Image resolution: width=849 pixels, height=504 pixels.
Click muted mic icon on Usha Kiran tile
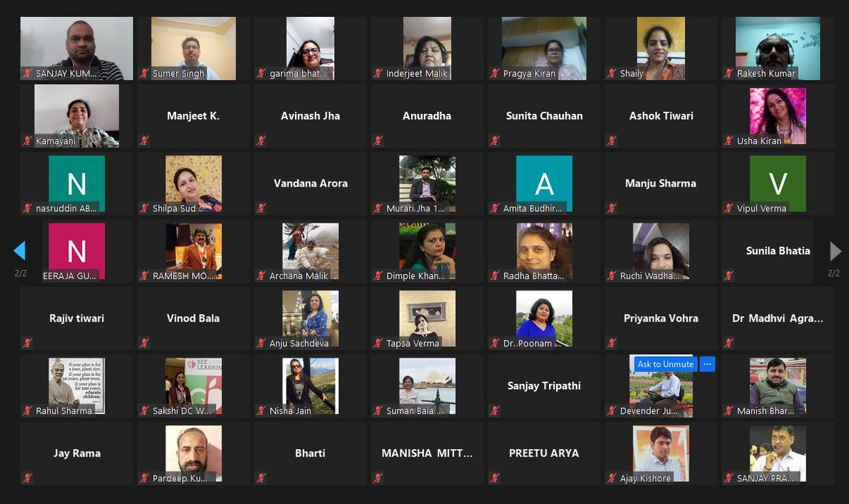pos(728,141)
